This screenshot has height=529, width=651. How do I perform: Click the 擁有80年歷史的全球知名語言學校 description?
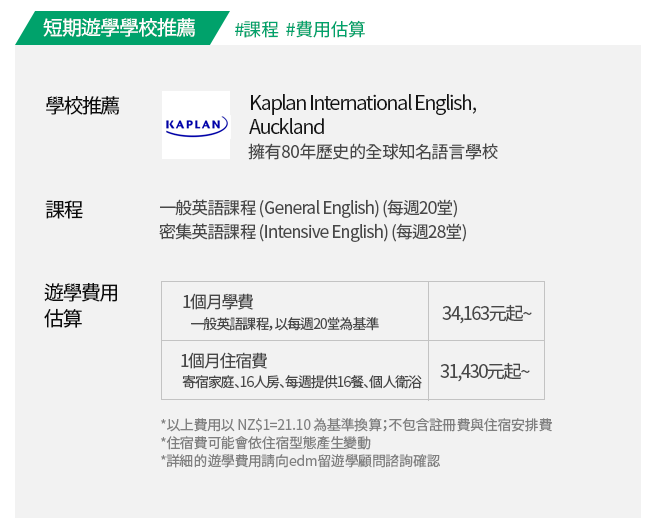click(373, 152)
